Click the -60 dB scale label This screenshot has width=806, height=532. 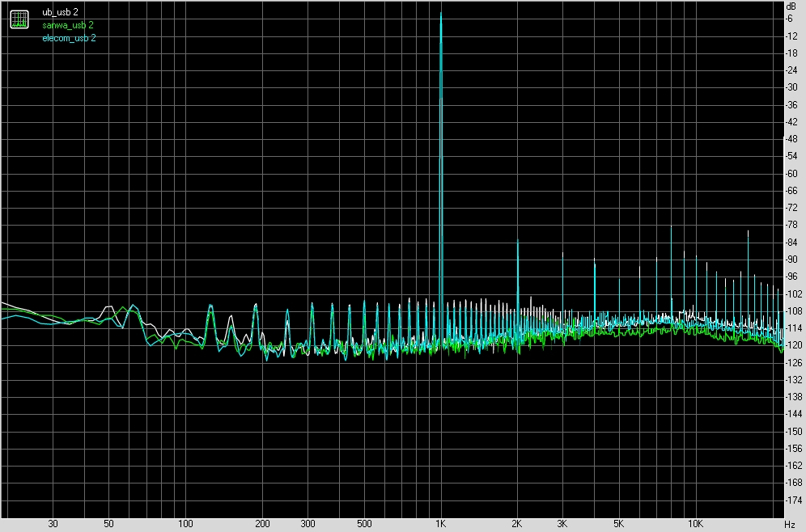tap(791, 174)
